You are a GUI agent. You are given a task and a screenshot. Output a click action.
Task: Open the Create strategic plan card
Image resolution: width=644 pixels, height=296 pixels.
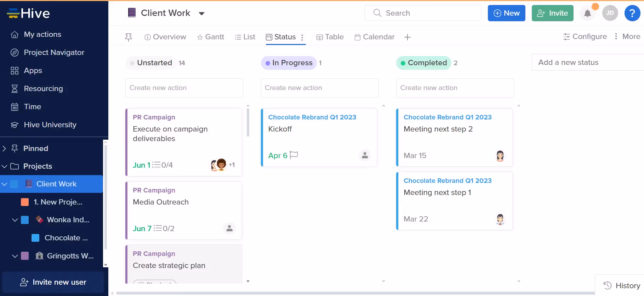[x=184, y=264]
